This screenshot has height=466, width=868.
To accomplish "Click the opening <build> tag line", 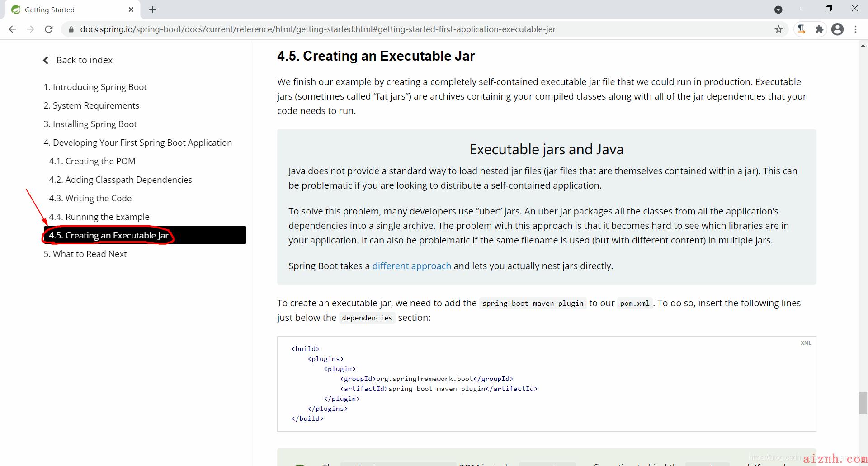I will pyautogui.click(x=306, y=349).
